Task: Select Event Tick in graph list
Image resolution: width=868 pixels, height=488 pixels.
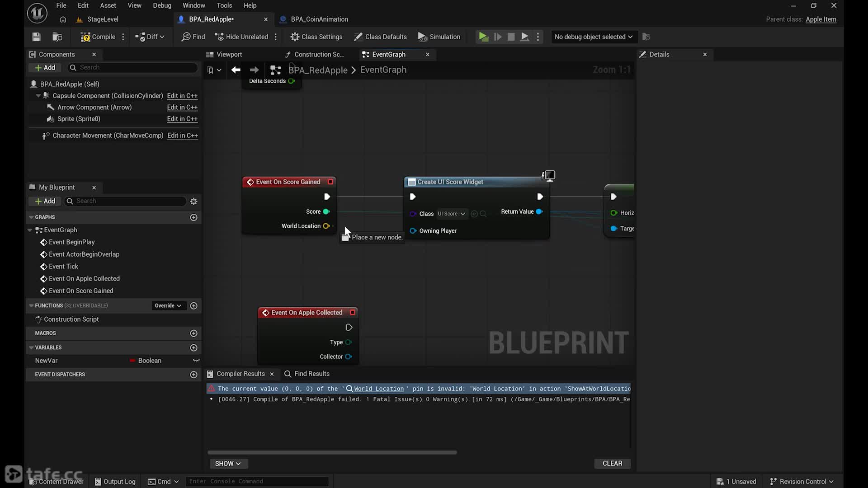Action: click(63, 267)
